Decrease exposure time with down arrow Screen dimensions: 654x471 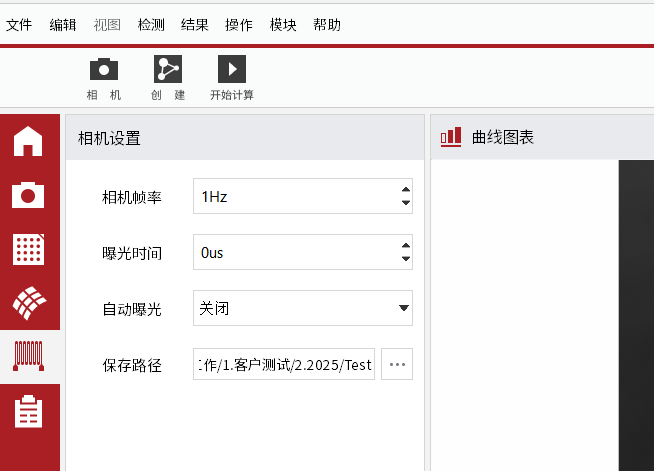point(405,259)
